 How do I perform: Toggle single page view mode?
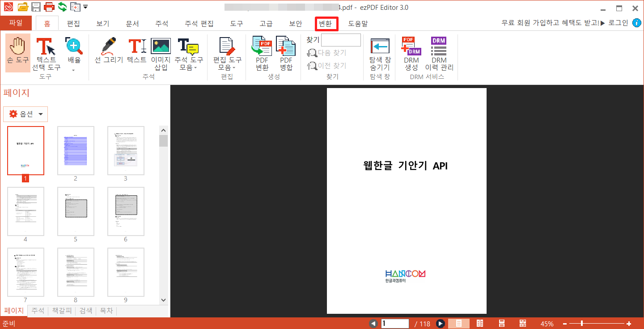459,324
